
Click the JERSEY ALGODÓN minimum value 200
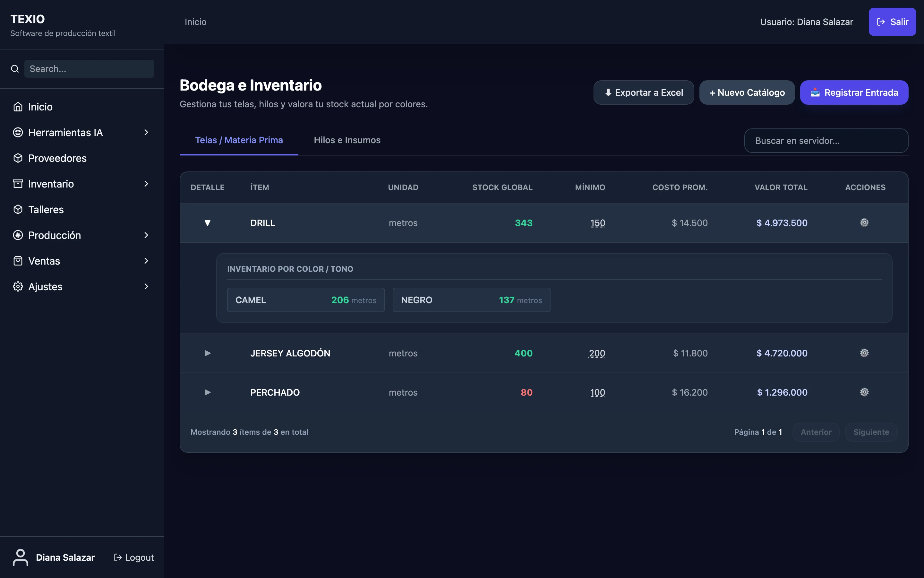tap(597, 353)
